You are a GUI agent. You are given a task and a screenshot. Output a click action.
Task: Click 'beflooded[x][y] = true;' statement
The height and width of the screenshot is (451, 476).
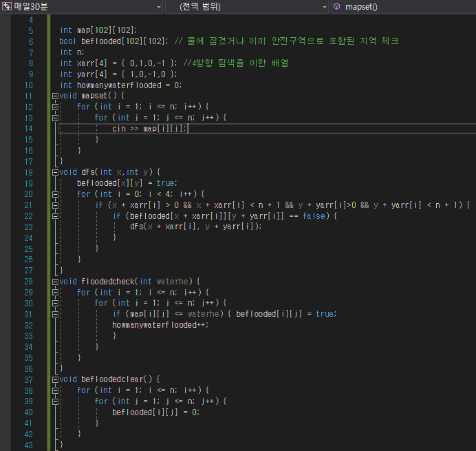[x=127, y=183]
